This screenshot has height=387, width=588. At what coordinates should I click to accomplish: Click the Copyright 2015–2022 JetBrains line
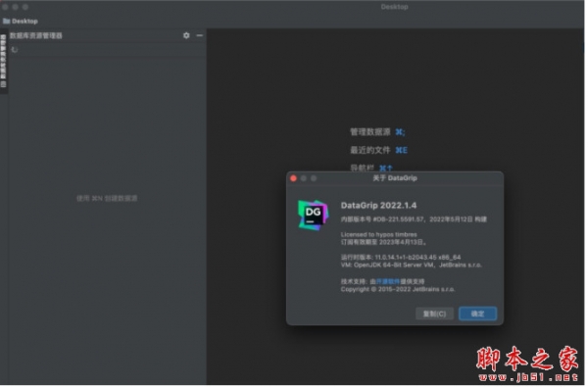click(x=398, y=289)
